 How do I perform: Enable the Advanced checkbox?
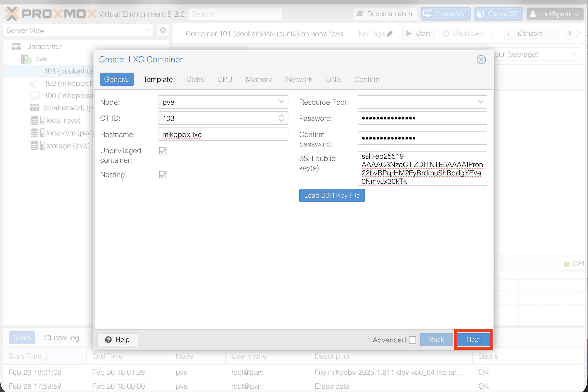coord(412,340)
